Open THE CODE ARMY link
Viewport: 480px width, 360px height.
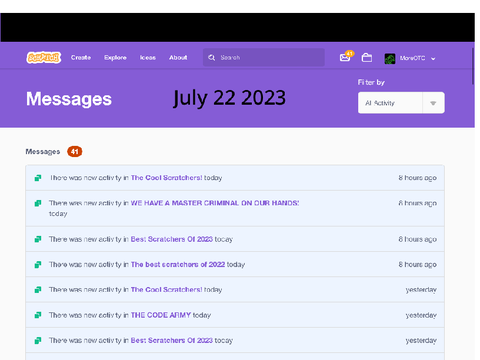(161, 315)
